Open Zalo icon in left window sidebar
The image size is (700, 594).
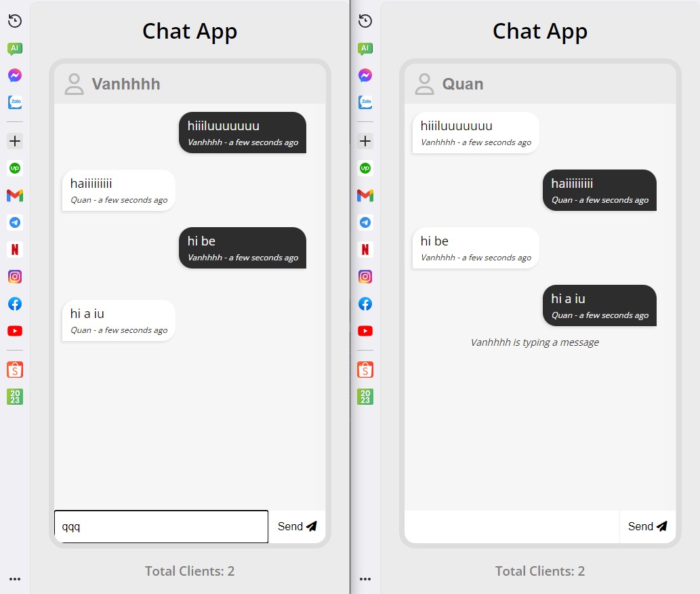pyautogui.click(x=15, y=102)
